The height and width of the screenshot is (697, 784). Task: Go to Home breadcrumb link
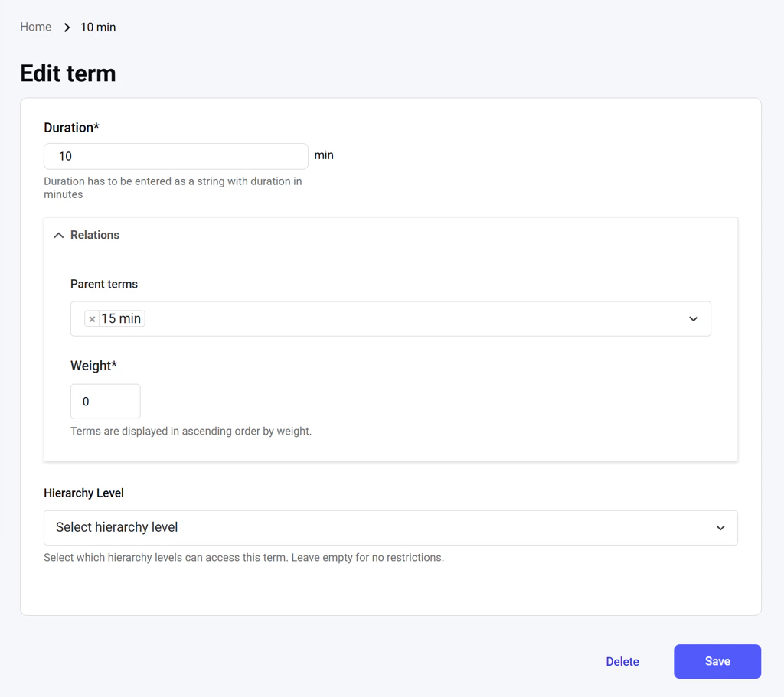[35, 27]
